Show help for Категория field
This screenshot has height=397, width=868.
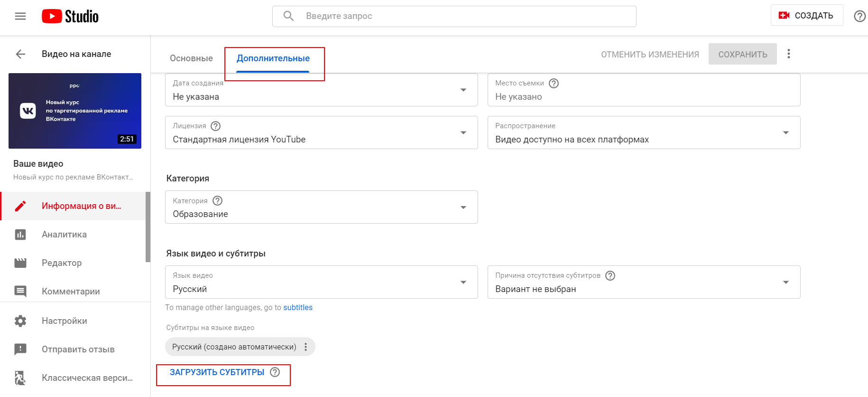click(217, 201)
